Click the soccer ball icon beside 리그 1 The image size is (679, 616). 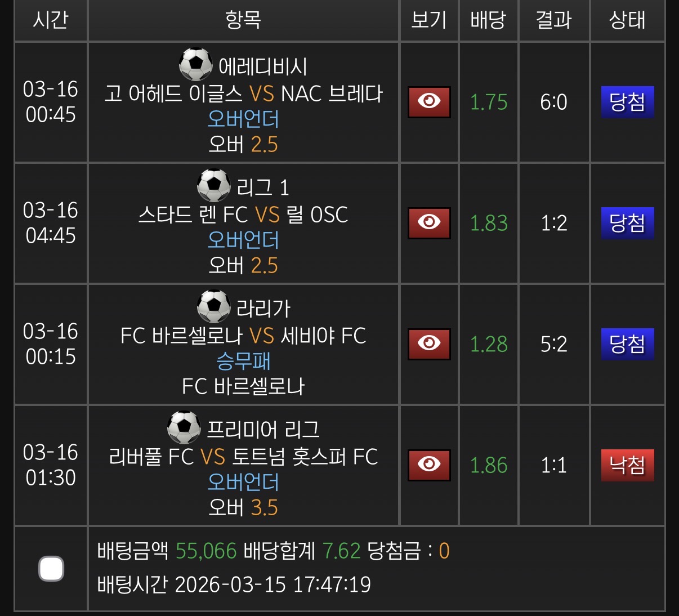pos(214,186)
